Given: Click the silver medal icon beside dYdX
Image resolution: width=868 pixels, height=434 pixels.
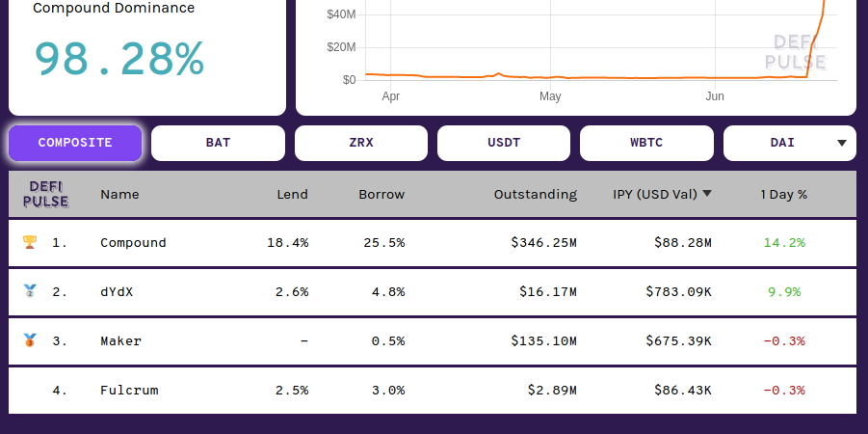Looking at the screenshot, I should 29,291.
